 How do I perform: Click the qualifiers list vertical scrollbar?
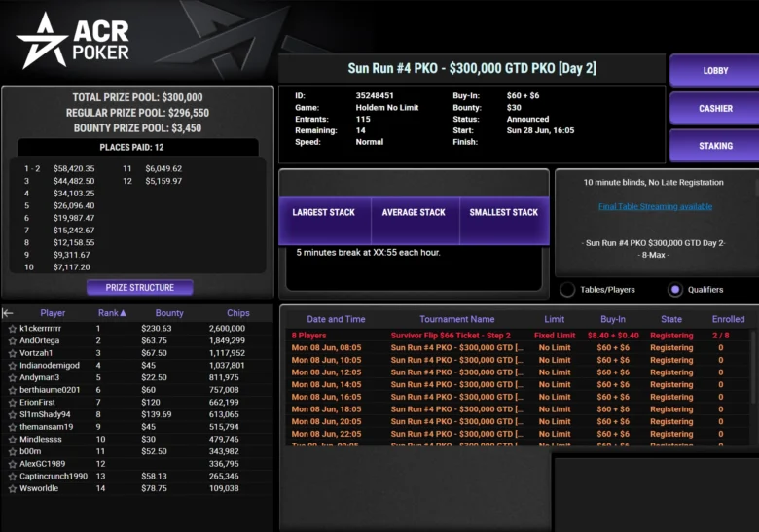coord(752,368)
